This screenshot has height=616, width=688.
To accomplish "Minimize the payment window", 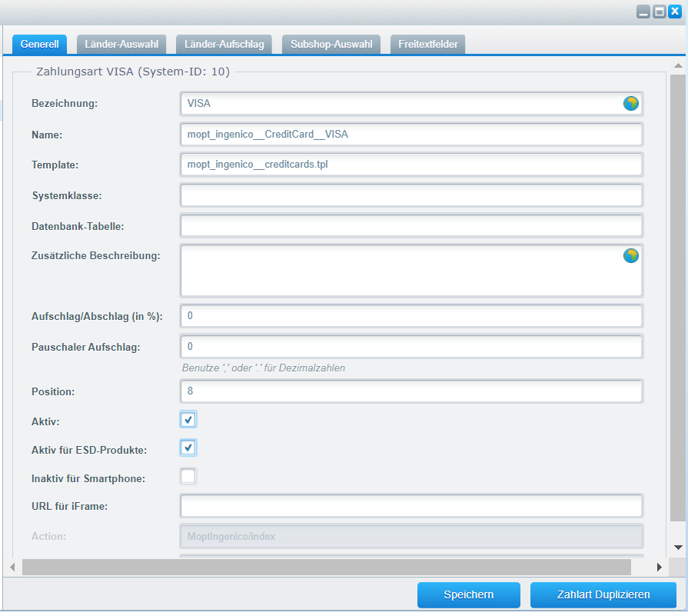I will 643,12.
